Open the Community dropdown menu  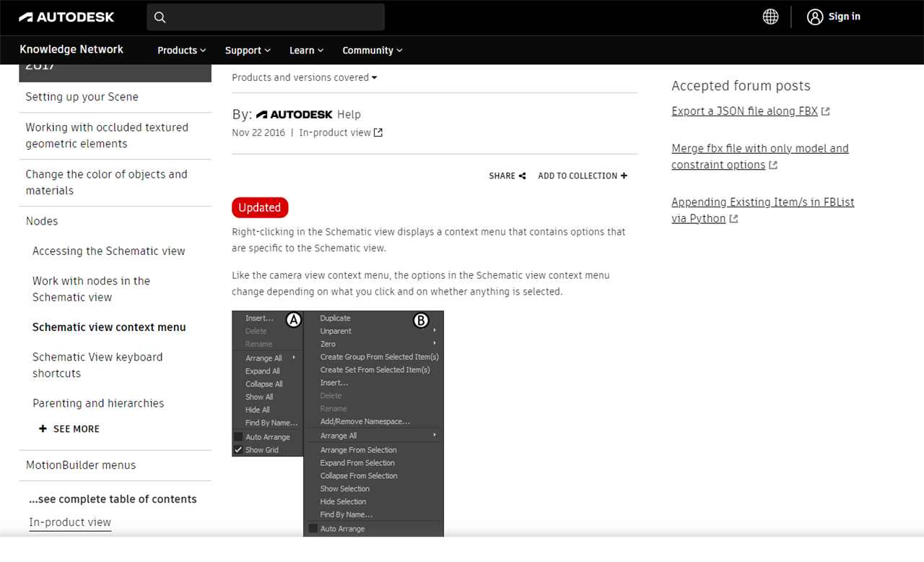click(372, 51)
